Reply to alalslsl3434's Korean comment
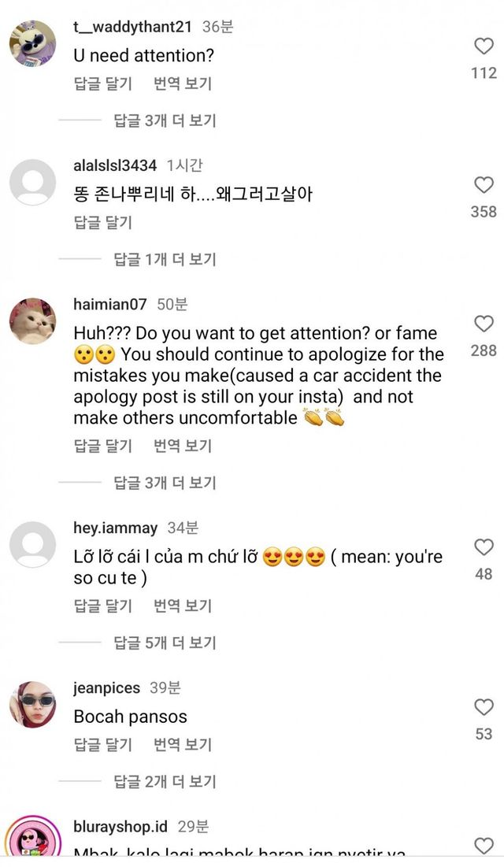Screen dimensions: 504x867 pos(103,223)
